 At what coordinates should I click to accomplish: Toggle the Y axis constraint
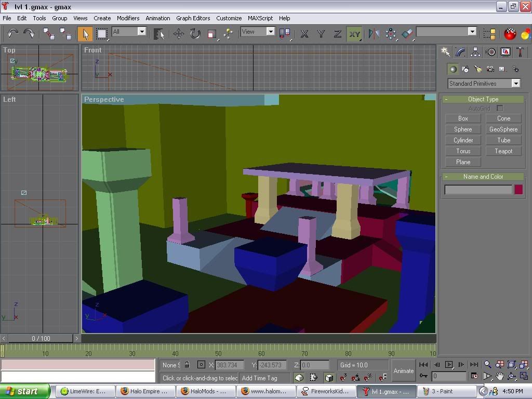(x=321, y=34)
